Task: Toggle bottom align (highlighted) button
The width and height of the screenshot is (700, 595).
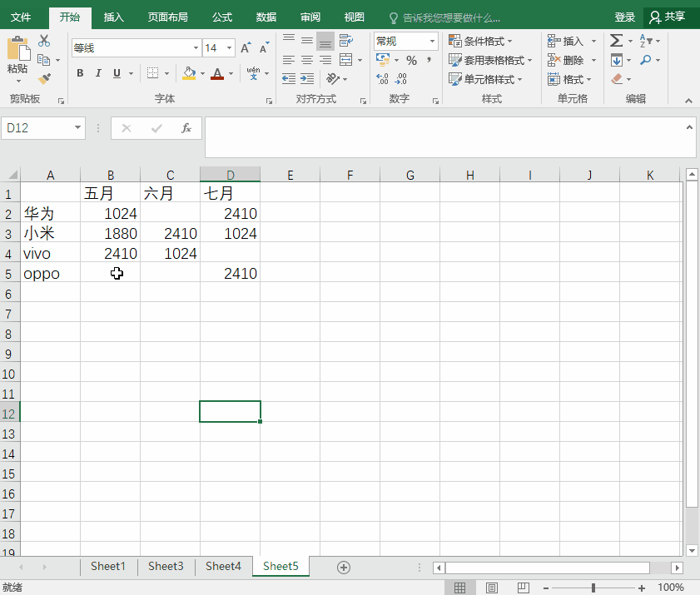Action: coord(325,42)
